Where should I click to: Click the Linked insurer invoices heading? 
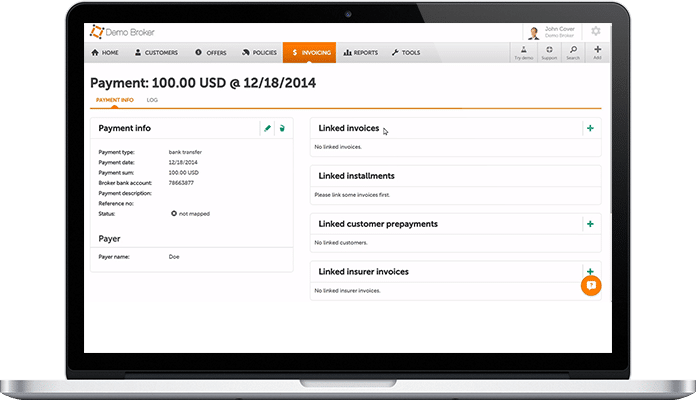point(364,272)
